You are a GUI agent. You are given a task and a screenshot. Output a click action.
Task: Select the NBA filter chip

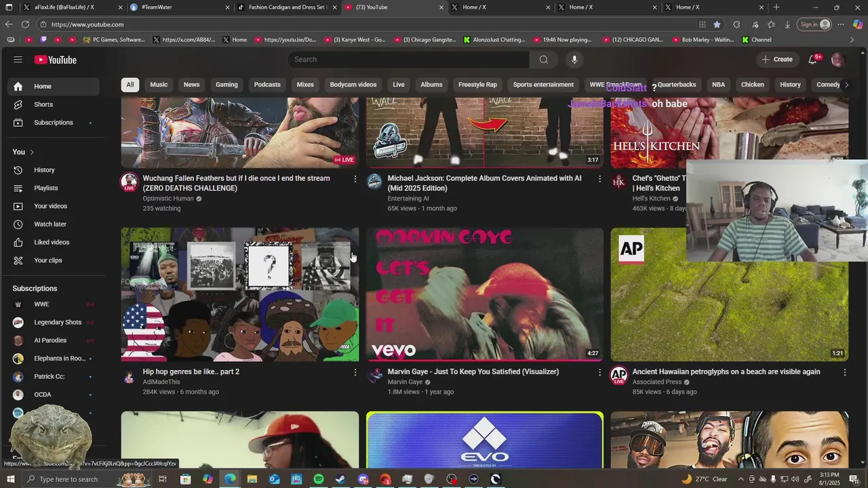pyautogui.click(x=718, y=85)
